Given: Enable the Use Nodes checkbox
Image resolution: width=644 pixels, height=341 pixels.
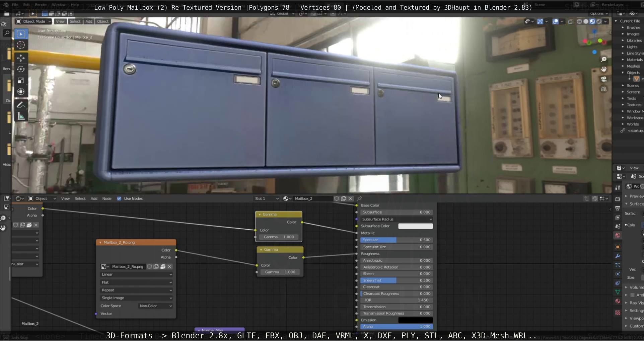Looking at the screenshot, I should [x=119, y=198].
